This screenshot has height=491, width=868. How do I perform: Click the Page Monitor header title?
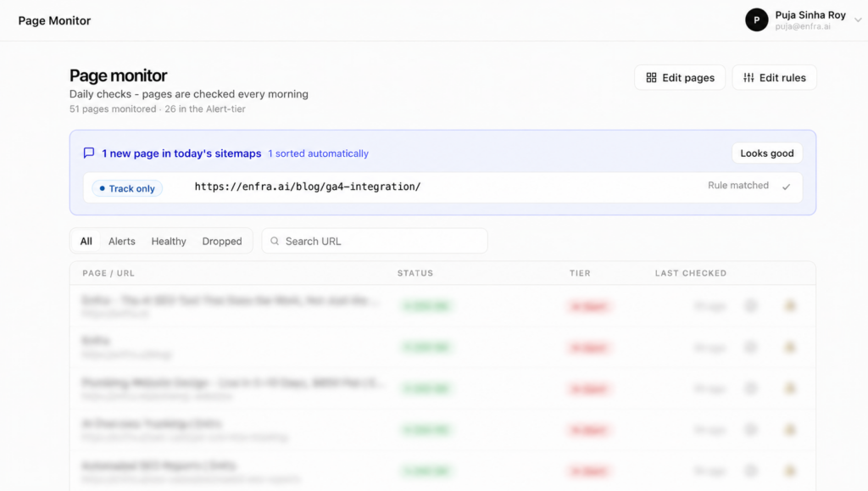point(54,20)
